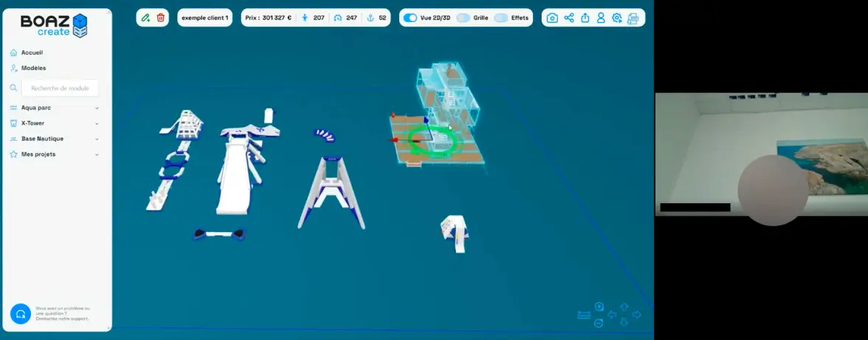
Task: Click the BOAZ create logo
Action: point(55,25)
